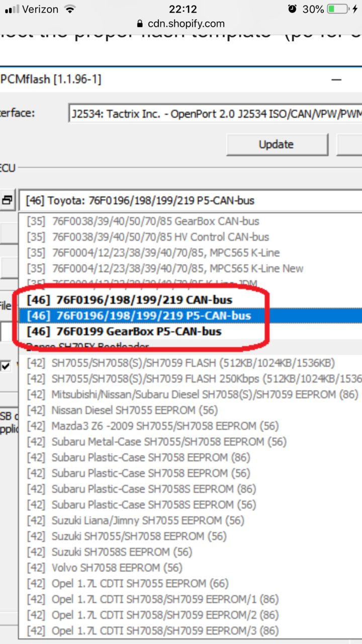
Task: Select highlighted 76F0196/198/199/219 P5-CAN-bus
Action: pyautogui.click(x=190, y=315)
